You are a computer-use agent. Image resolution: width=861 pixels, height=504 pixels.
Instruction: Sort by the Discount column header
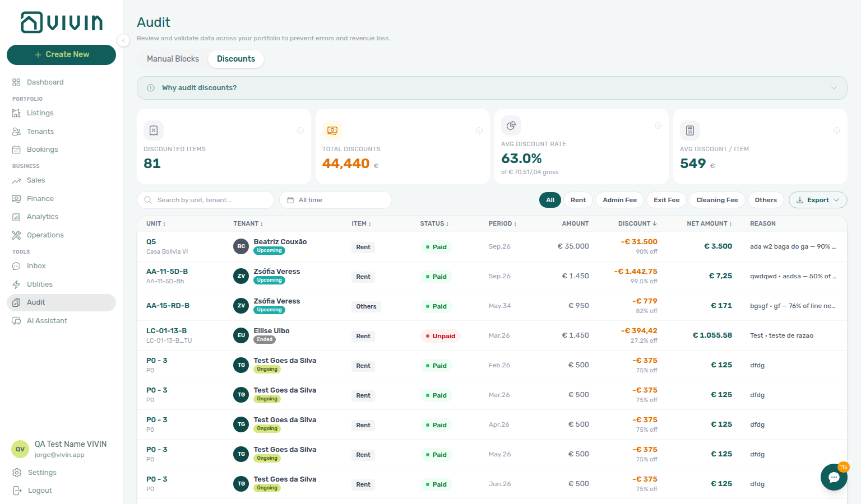pyautogui.click(x=637, y=223)
